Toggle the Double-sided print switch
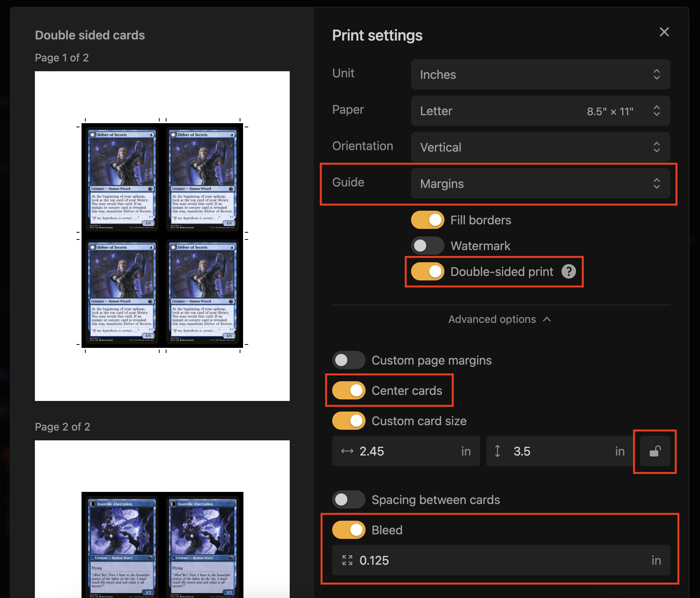This screenshot has width=700, height=598. click(428, 271)
